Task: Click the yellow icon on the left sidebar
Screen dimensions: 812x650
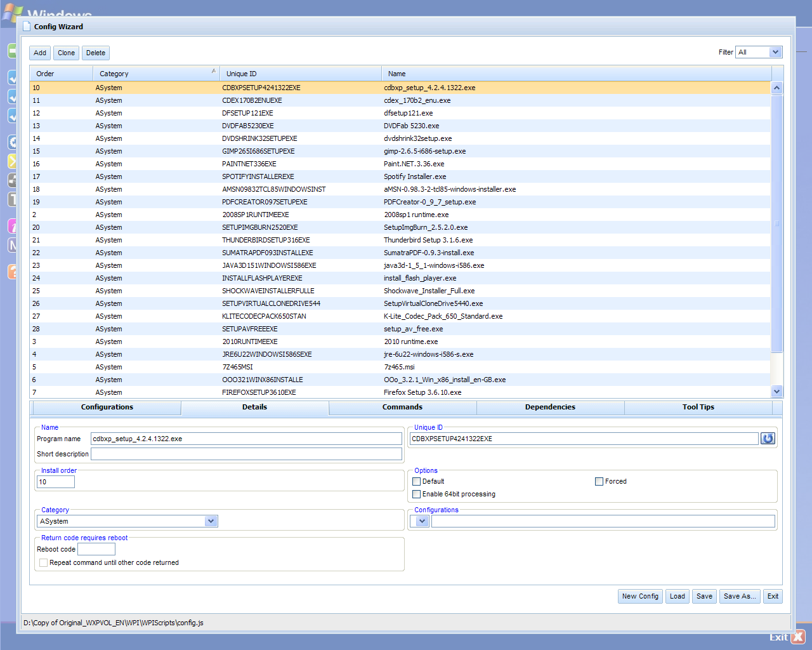Action: (11, 161)
